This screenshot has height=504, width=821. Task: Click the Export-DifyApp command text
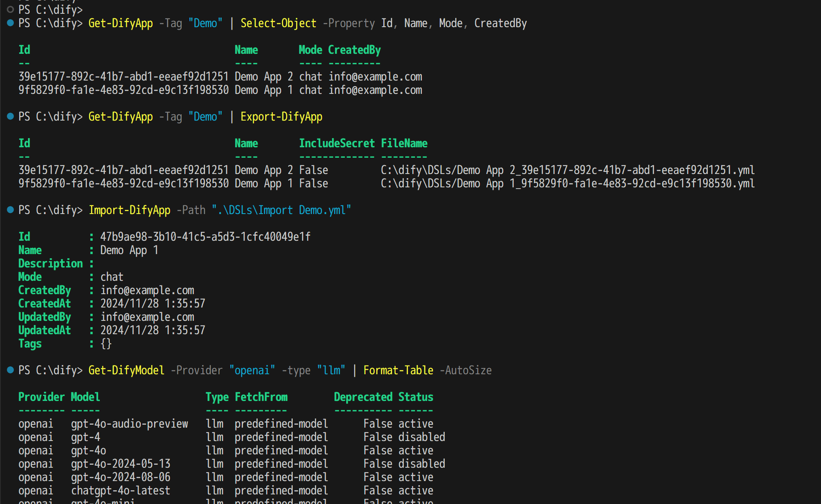click(x=281, y=117)
